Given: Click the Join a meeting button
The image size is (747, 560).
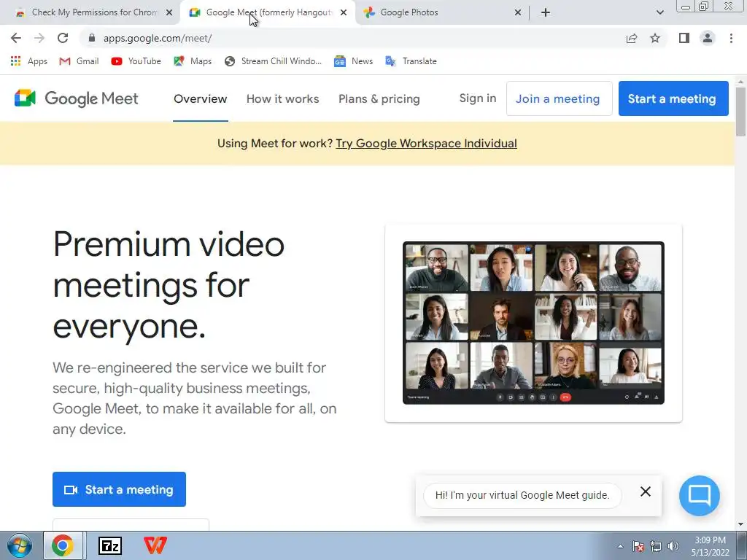Looking at the screenshot, I should (559, 98).
